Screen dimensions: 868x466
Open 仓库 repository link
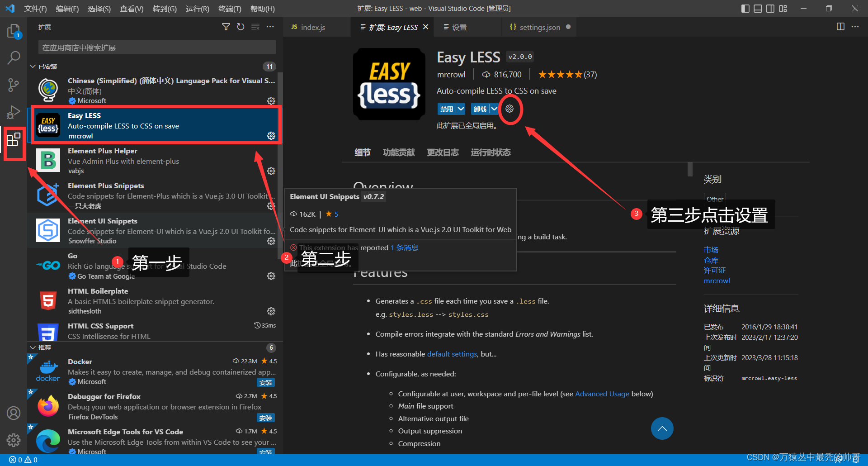(x=711, y=260)
